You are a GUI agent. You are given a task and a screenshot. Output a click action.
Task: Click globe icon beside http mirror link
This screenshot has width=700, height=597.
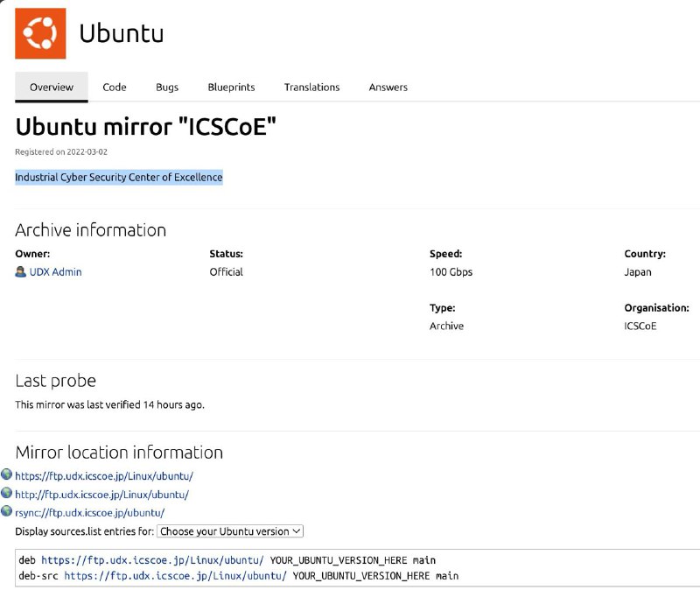coord(7,493)
